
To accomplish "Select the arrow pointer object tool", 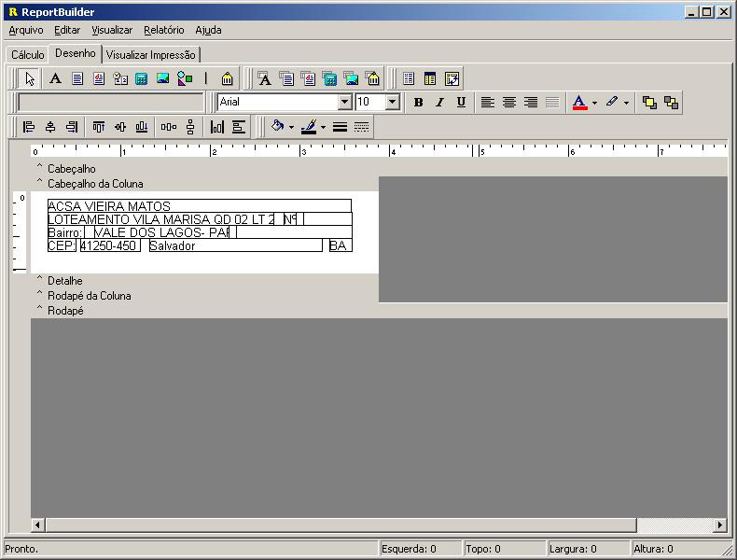I will pyautogui.click(x=30, y=78).
